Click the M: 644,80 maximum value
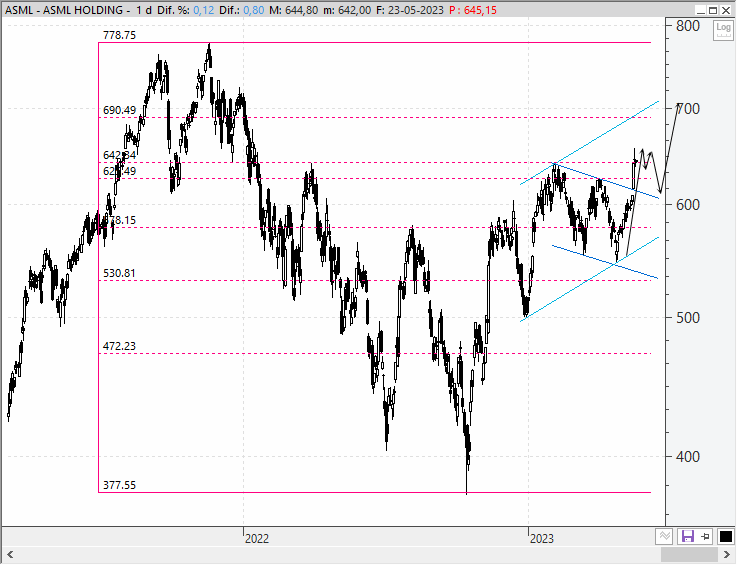This screenshot has height=565, width=737. [293, 10]
